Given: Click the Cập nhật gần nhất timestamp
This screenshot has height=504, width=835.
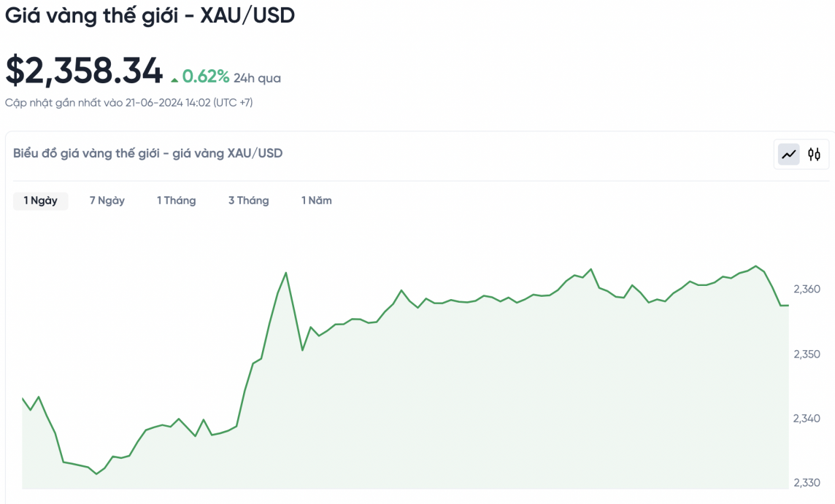Looking at the screenshot, I should (128, 103).
